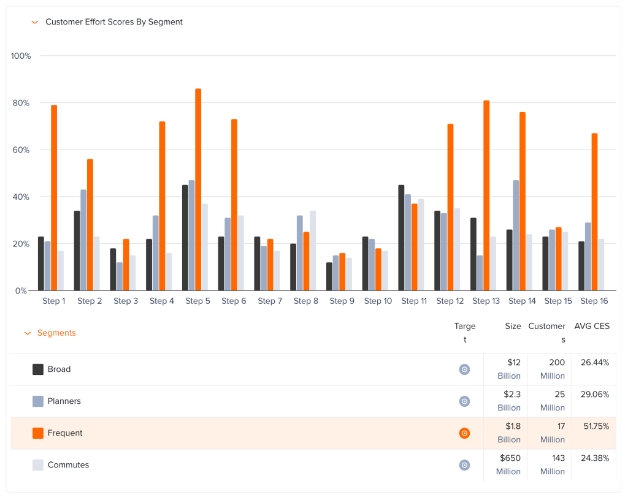Click the Size column header

click(x=513, y=326)
